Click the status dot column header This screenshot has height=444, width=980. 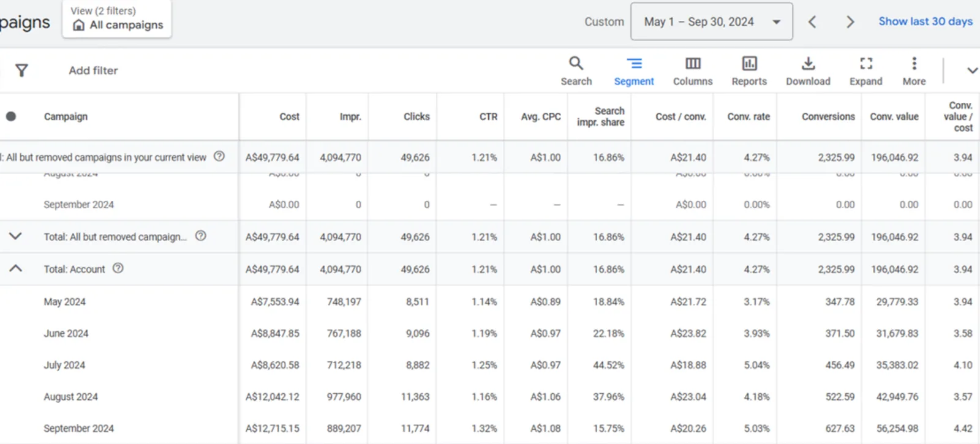coord(11,116)
